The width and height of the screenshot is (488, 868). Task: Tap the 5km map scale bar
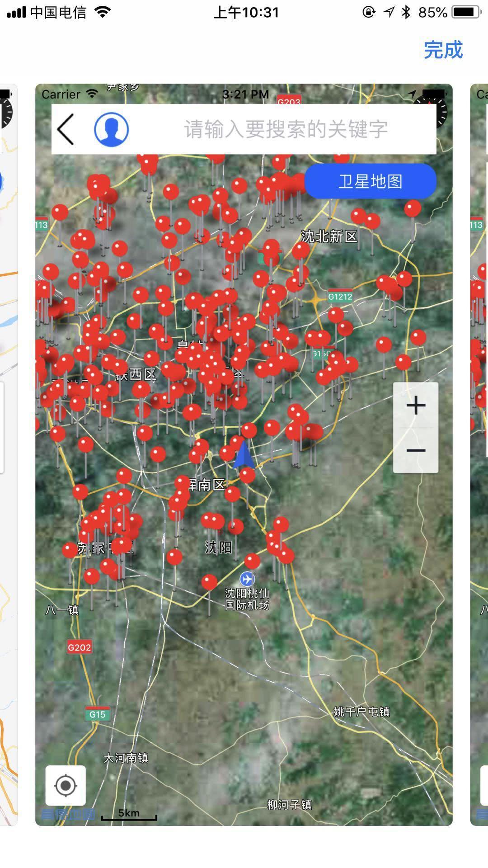coord(129,814)
